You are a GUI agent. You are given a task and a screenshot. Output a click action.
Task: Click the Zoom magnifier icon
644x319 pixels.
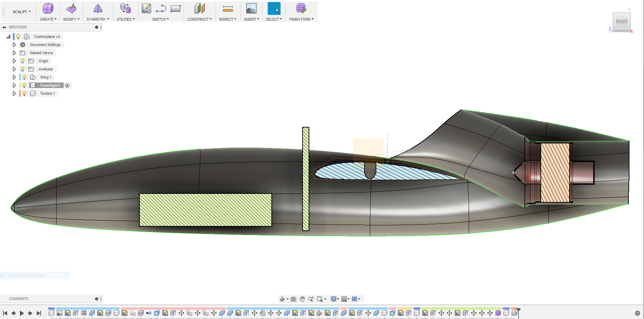coord(311,299)
